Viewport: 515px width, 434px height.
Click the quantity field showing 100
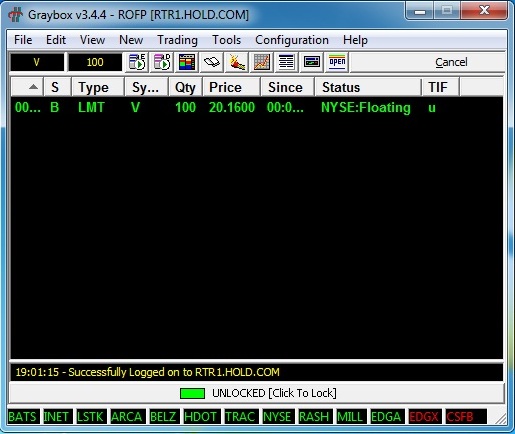point(95,62)
